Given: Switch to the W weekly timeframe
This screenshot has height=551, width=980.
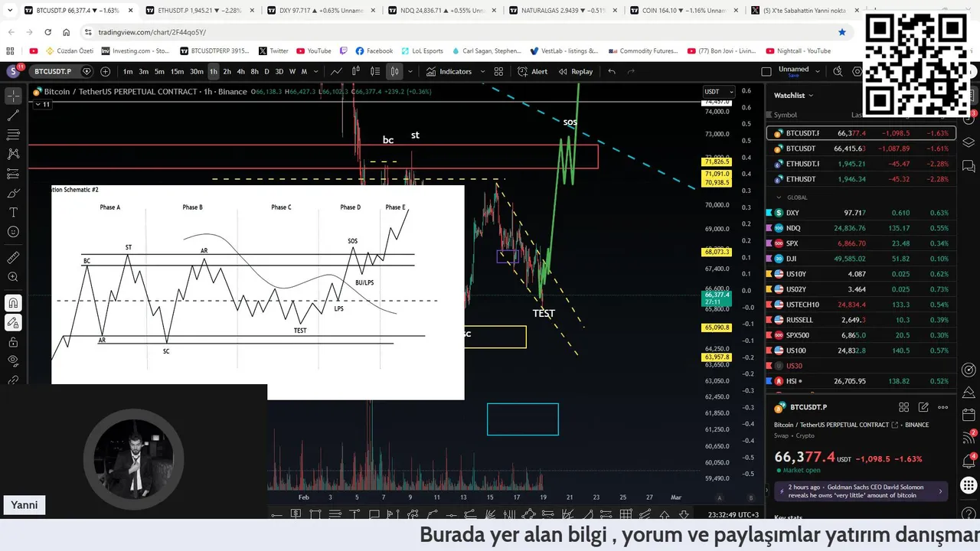Looking at the screenshot, I should [x=292, y=71].
